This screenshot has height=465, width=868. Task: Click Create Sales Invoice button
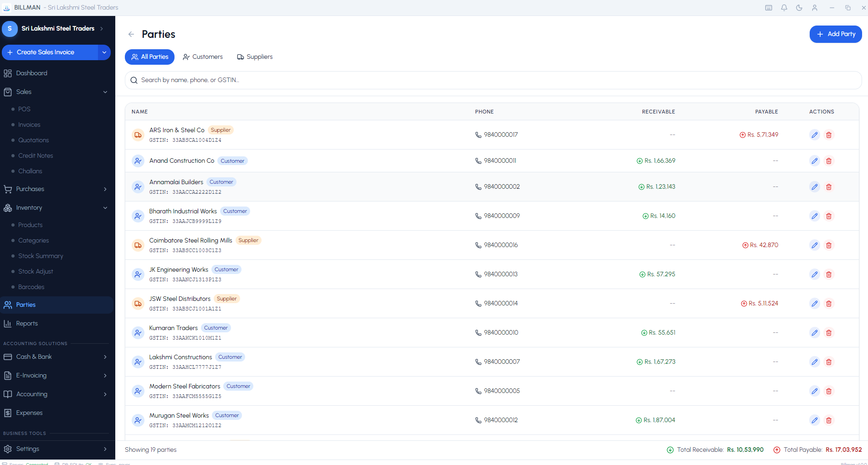[50, 52]
